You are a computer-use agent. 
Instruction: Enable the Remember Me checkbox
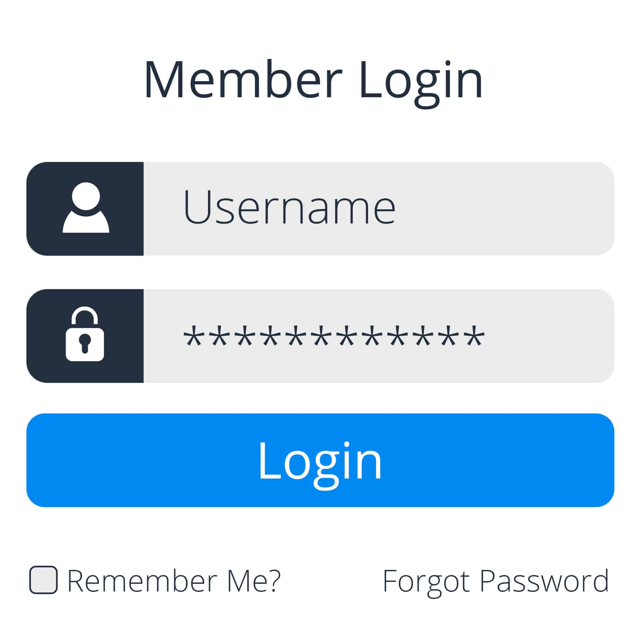point(43,580)
